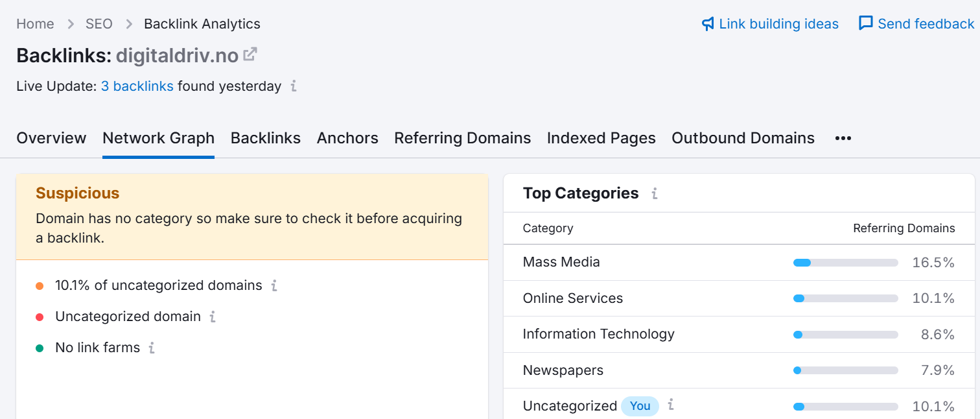Click the Information Technology category name
The height and width of the screenshot is (419, 980).
click(x=599, y=334)
